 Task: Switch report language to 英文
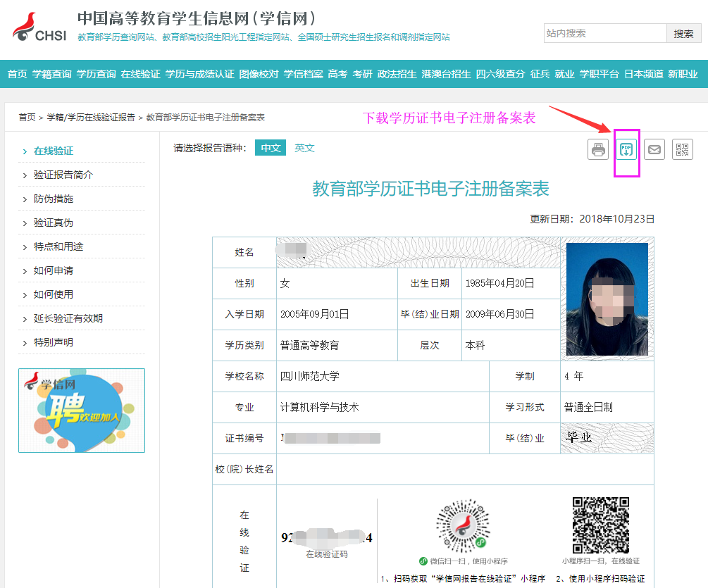coord(304,148)
